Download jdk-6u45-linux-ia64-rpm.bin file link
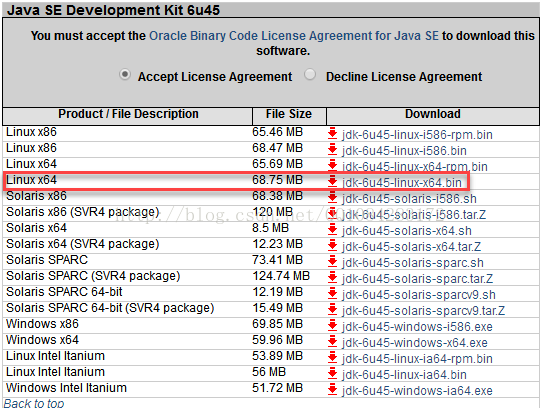Image resolution: width=540 pixels, height=408 pixels. [x=417, y=359]
